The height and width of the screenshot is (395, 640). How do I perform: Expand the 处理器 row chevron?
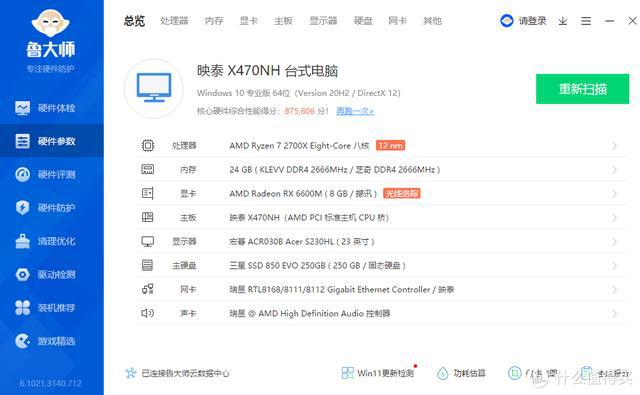pyautogui.click(x=614, y=146)
